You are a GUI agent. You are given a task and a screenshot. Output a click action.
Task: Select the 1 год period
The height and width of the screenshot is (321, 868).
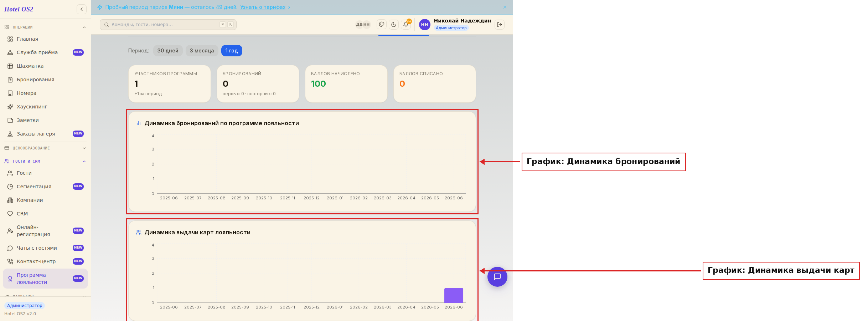[x=232, y=51]
